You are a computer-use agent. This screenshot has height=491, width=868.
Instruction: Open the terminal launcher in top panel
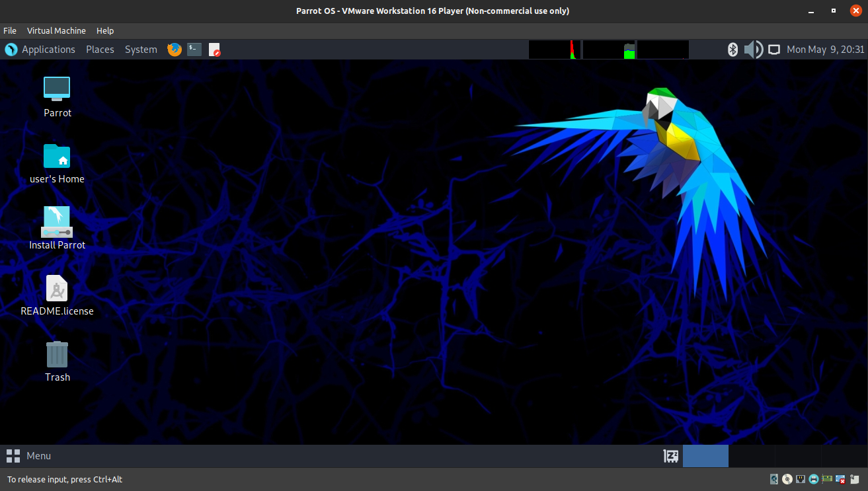[x=194, y=50]
